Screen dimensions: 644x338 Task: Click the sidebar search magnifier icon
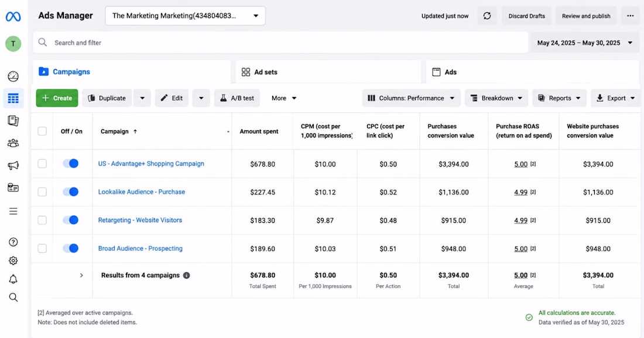pos(13,298)
